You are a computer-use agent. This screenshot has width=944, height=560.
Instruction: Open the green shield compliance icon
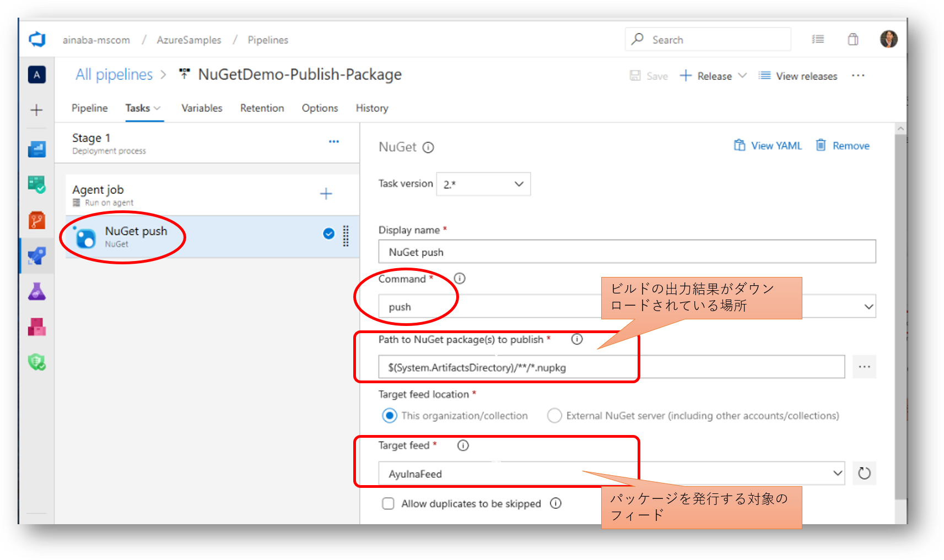[37, 362]
